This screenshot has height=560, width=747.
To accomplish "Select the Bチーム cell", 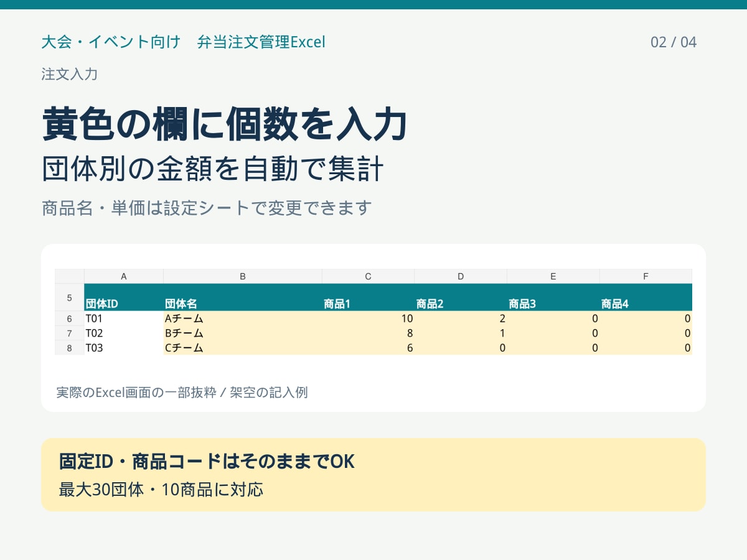I will pyautogui.click(x=243, y=333).
